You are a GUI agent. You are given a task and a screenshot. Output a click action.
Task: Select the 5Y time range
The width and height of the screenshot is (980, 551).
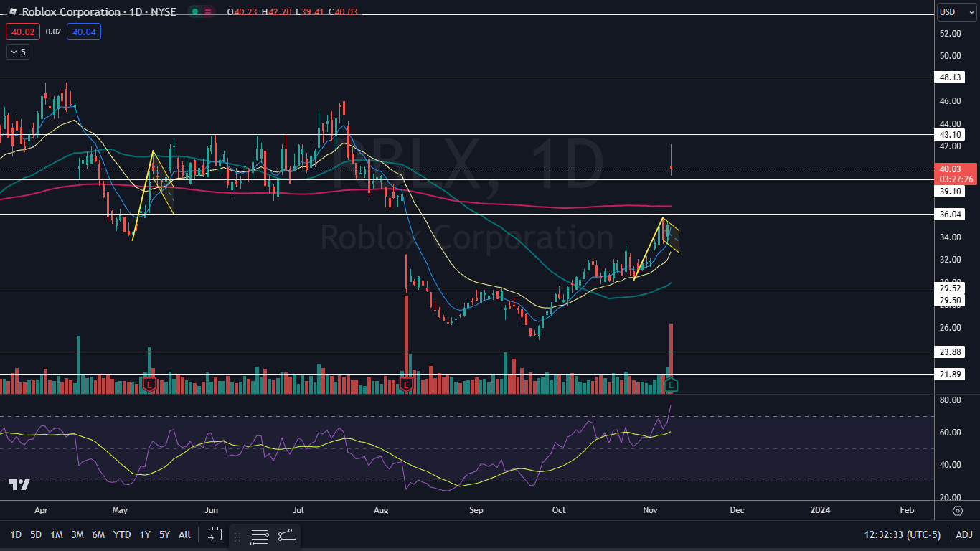[164, 534]
